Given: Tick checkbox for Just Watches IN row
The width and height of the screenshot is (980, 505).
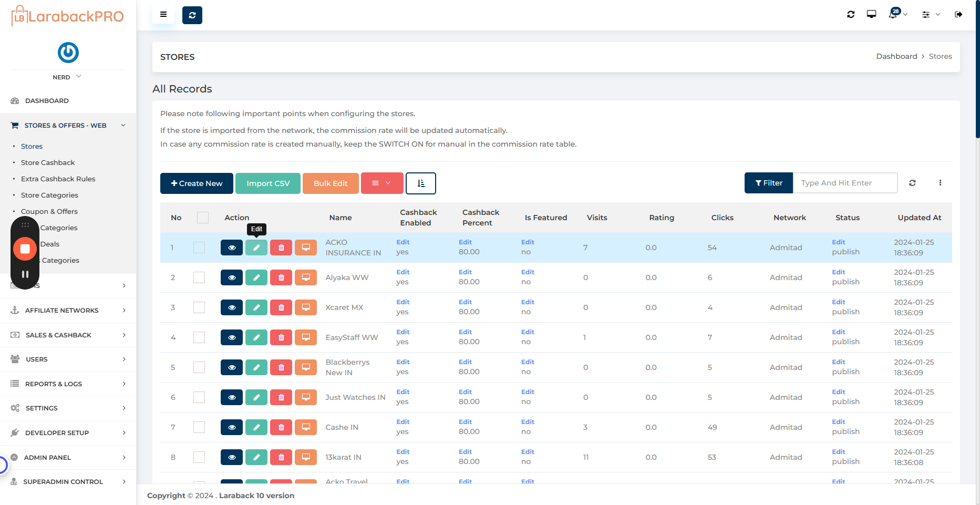Looking at the screenshot, I should (199, 397).
